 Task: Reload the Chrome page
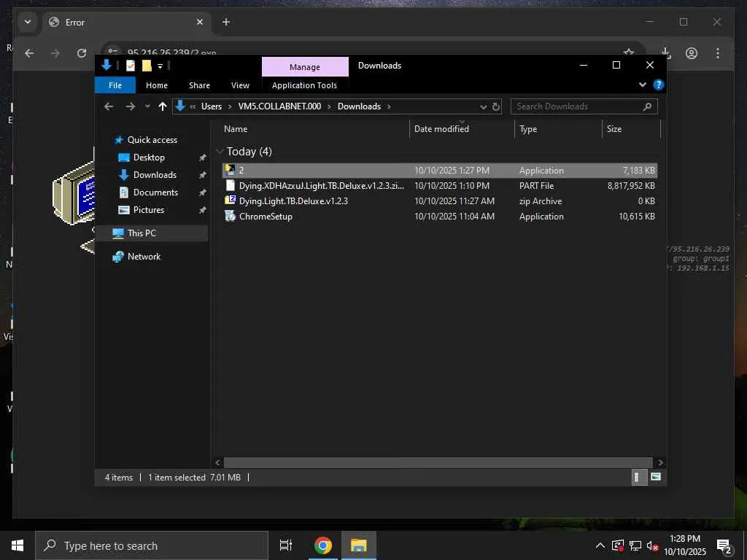tap(82, 52)
